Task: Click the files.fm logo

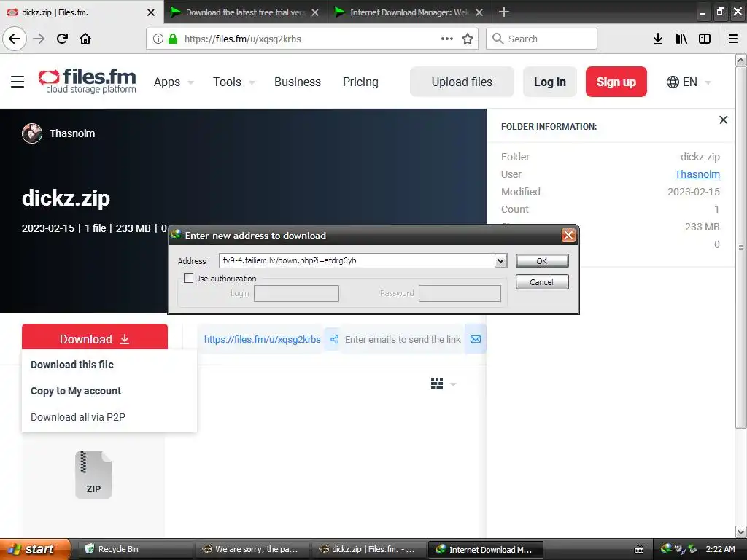Action: coord(88,81)
